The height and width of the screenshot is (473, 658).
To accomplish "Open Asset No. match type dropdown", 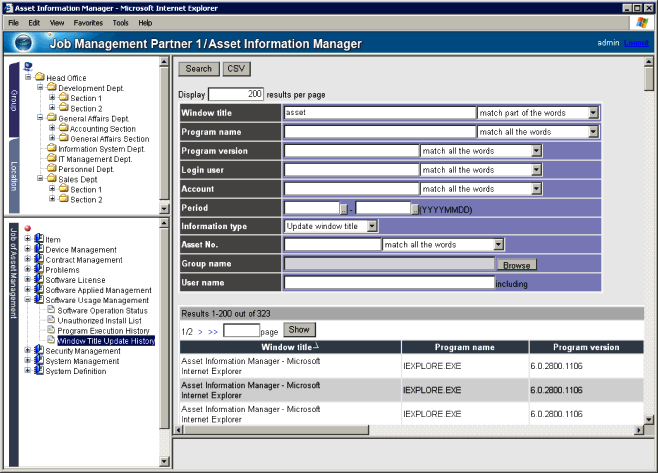I will pos(497,245).
